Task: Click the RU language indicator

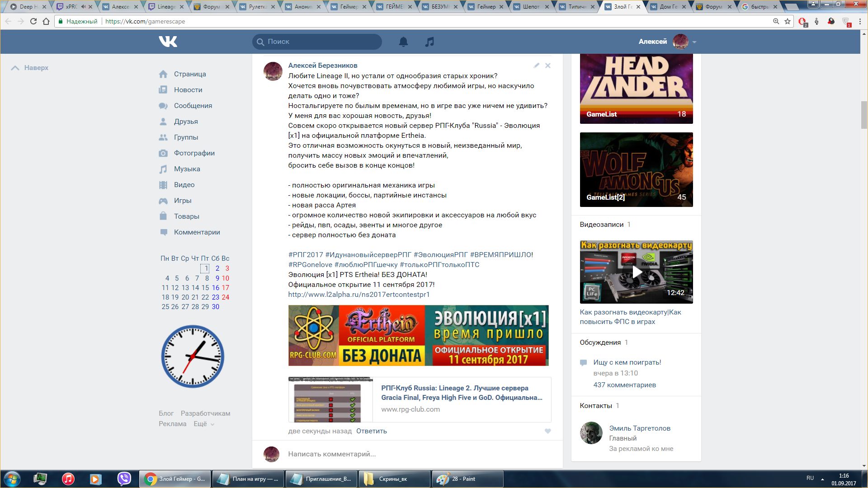Action: [810, 478]
